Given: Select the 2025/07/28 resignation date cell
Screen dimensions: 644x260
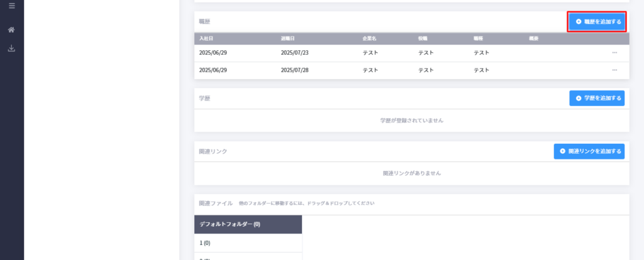Looking at the screenshot, I should 294,70.
